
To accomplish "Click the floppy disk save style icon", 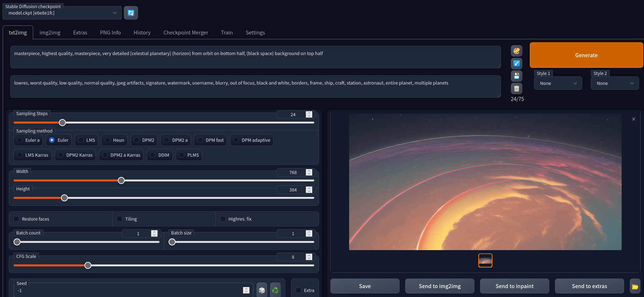I will 517,76.
